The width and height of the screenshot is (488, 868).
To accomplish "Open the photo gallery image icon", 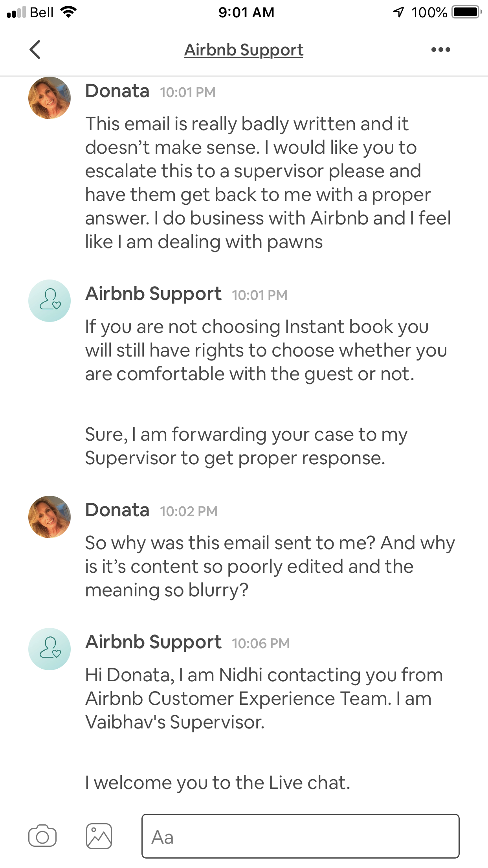I will point(99,836).
